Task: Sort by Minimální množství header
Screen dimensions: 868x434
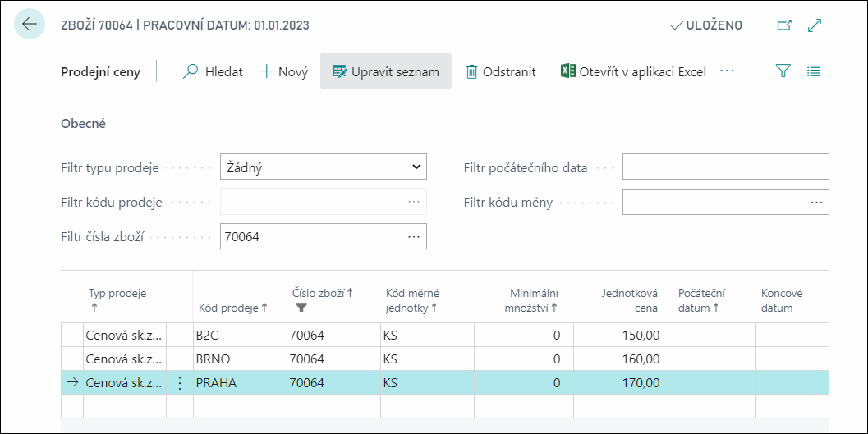Action: [x=532, y=300]
